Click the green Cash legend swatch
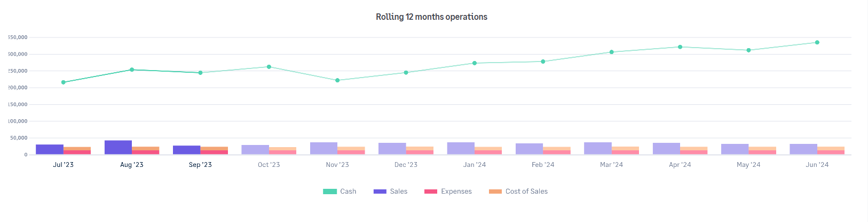Screen dimensions: 868x222 (330, 192)
